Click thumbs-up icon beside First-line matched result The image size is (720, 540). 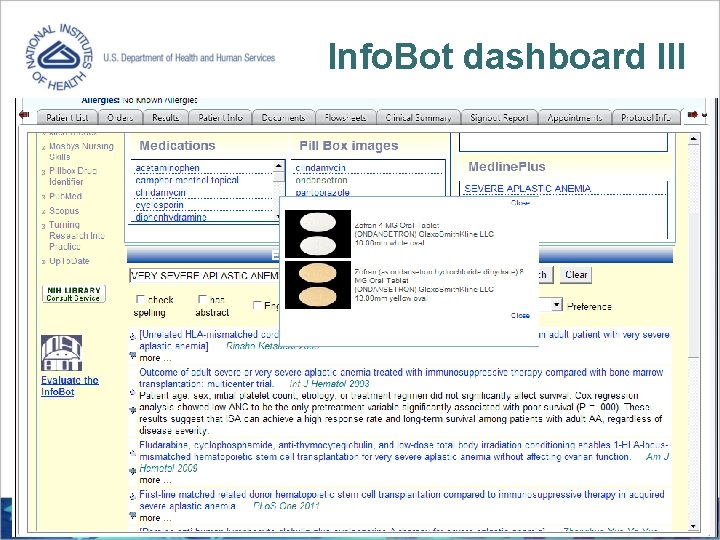133,496
